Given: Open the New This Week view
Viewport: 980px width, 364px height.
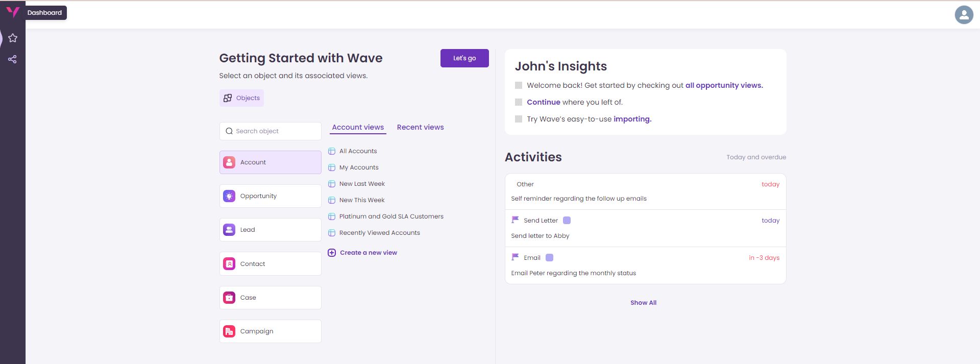Looking at the screenshot, I should tap(362, 200).
